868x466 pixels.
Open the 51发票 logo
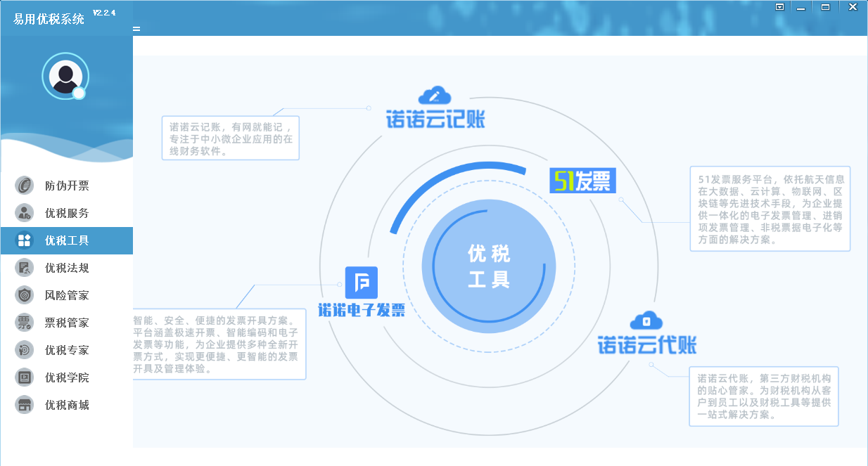point(582,181)
